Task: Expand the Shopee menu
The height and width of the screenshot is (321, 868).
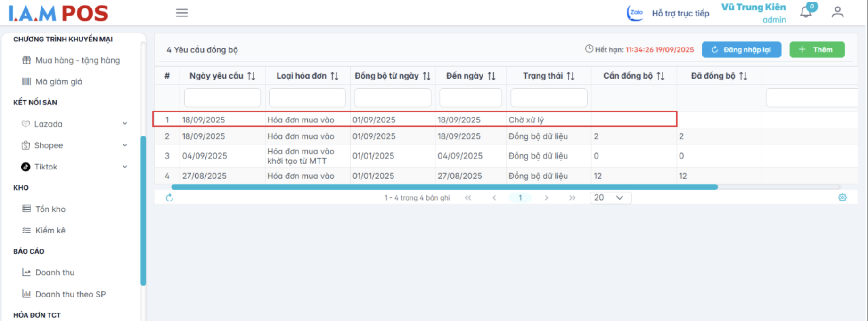Action: (125, 145)
